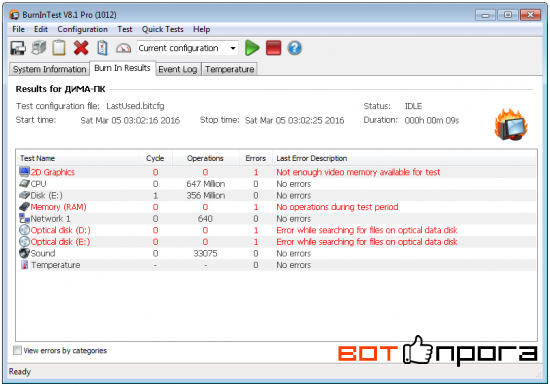The image size is (550, 386).
Task: Switch to the Temperature tab
Action: pyautogui.click(x=229, y=69)
